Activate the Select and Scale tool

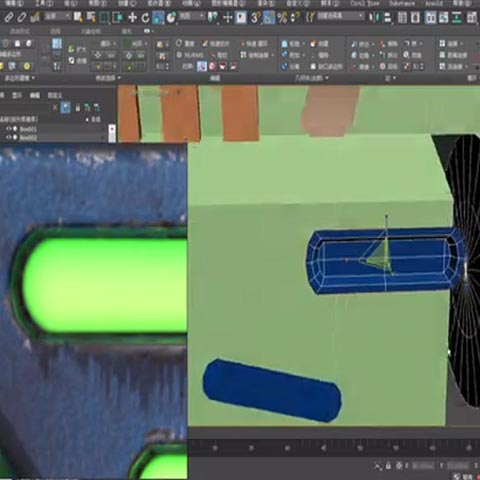click(x=158, y=17)
